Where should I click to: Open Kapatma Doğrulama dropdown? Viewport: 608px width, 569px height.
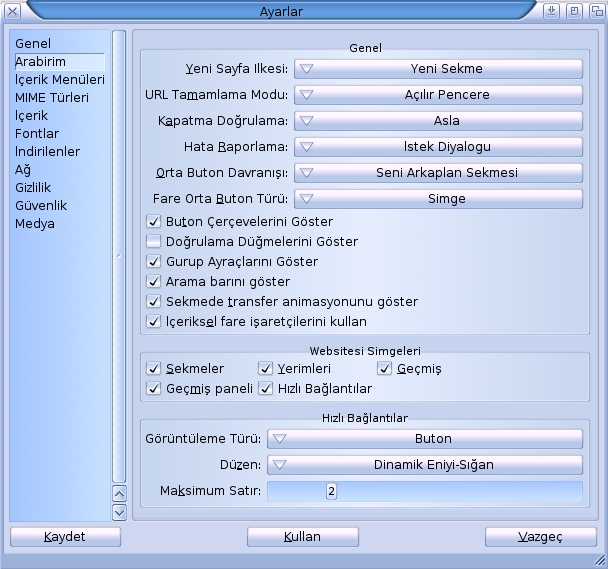coord(438,121)
